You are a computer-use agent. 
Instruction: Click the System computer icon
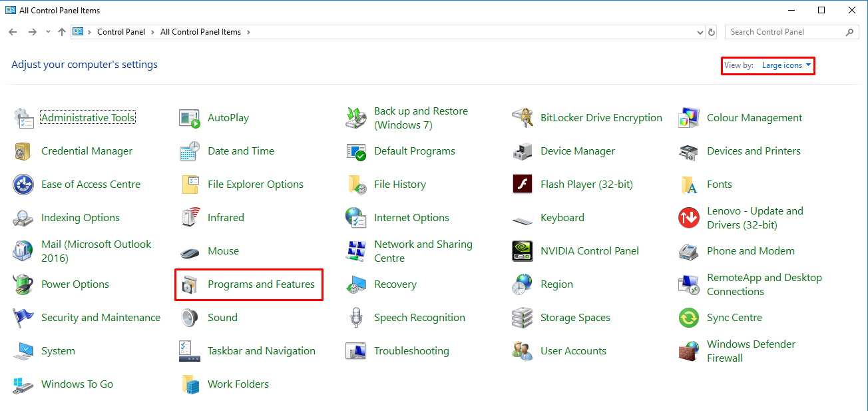tap(23, 351)
